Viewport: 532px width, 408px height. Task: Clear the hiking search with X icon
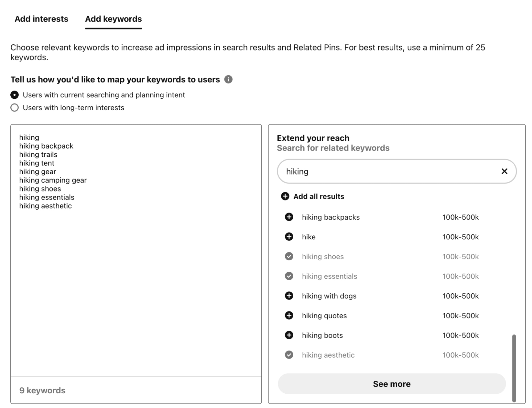click(504, 171)
